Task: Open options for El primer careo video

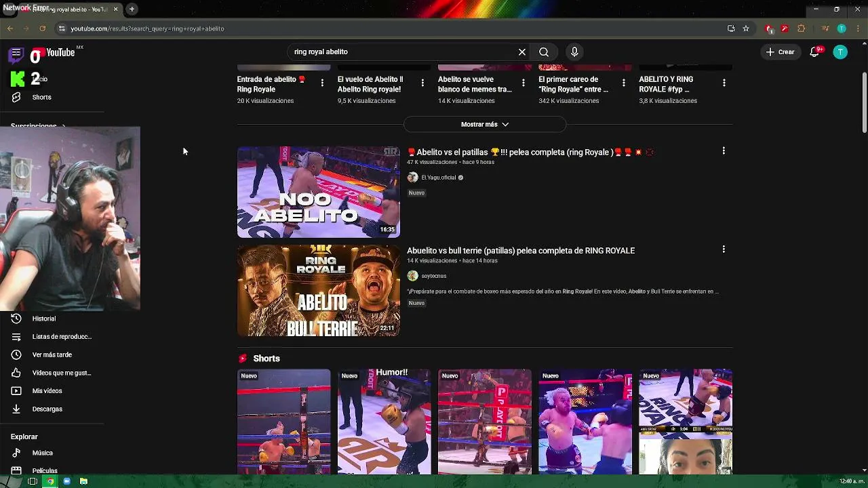Action: (624, 83)
